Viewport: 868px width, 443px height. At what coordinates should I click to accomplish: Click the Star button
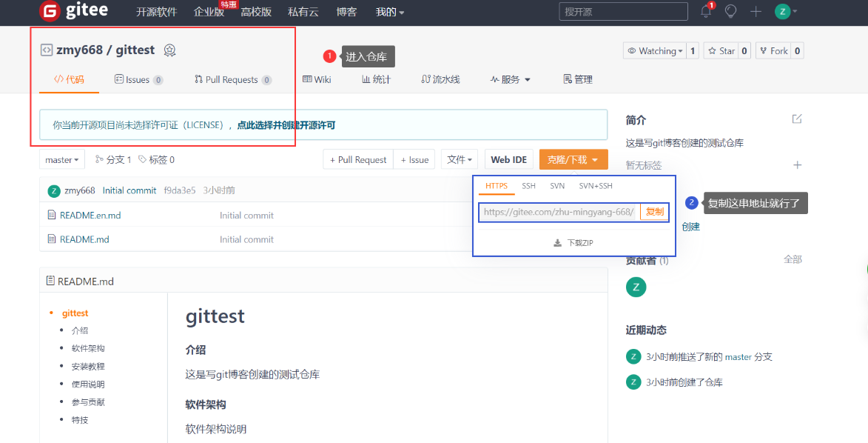click(721, 51)
